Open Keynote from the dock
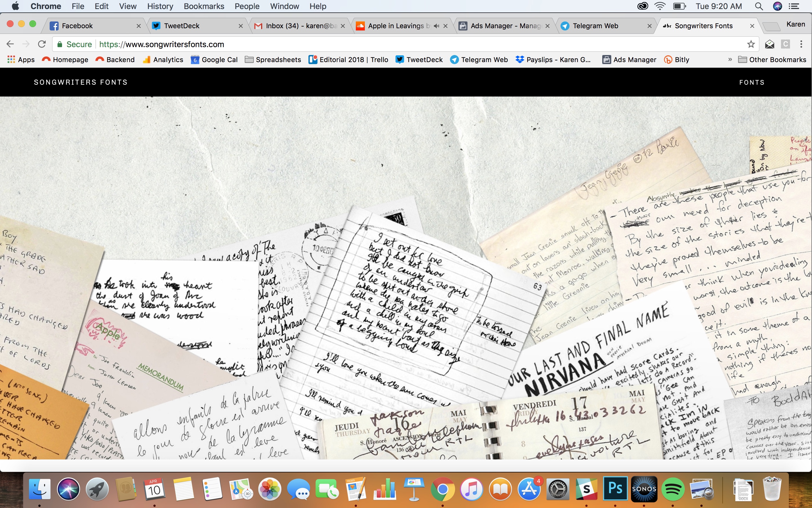 (414, 489)
